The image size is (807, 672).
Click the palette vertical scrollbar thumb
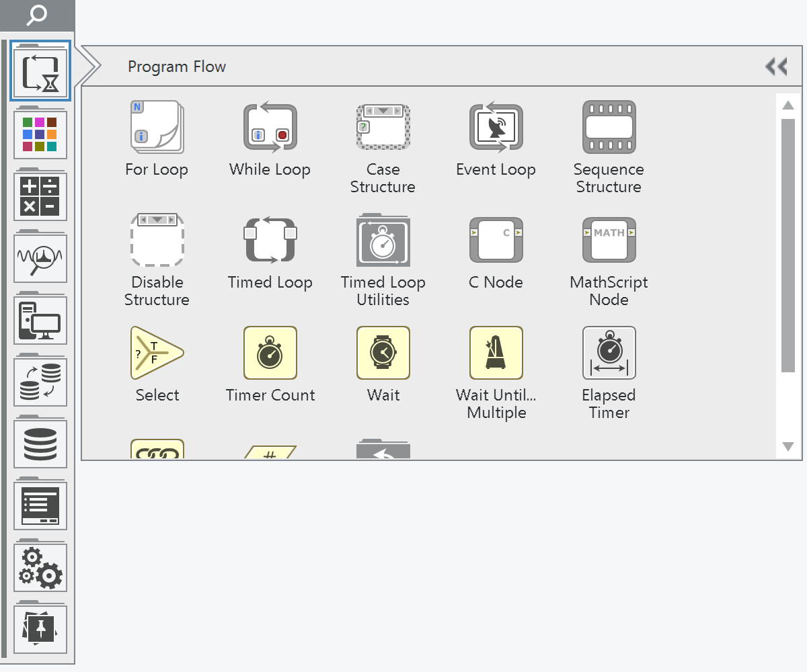tap(788, 245)
